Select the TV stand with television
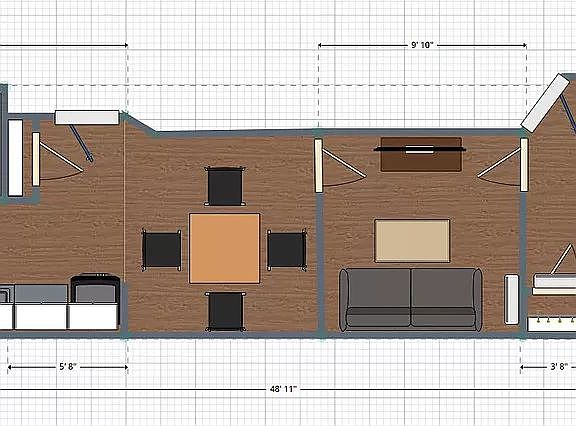 pyautogui.click(x=421, y=154)
